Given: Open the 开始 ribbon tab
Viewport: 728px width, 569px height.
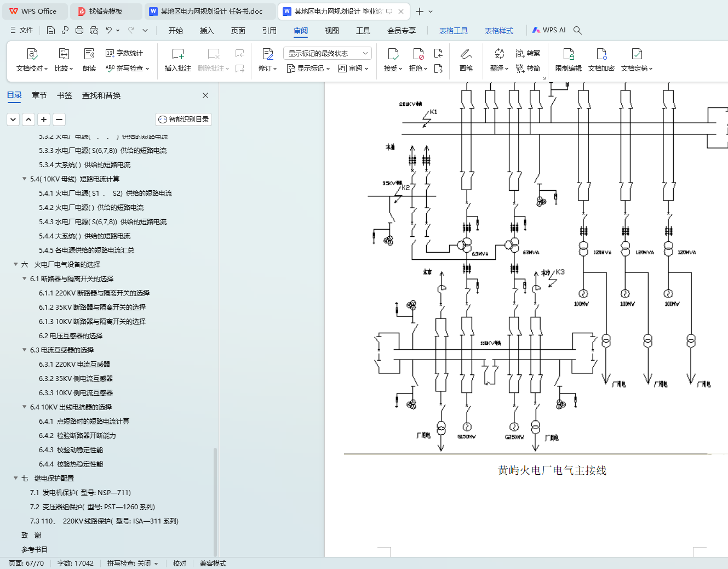Looking at the screenshot, I should 176,31.
